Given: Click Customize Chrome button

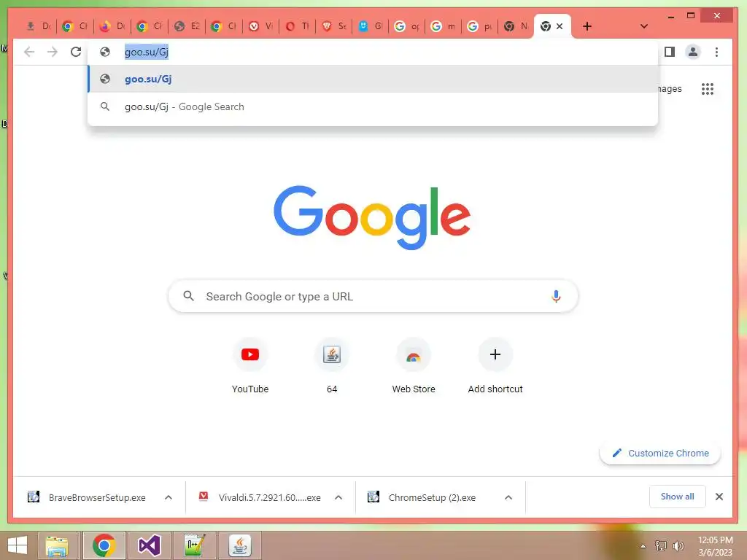Looking at the screenshot, I should pyautogui.click(x=659, y=453).
